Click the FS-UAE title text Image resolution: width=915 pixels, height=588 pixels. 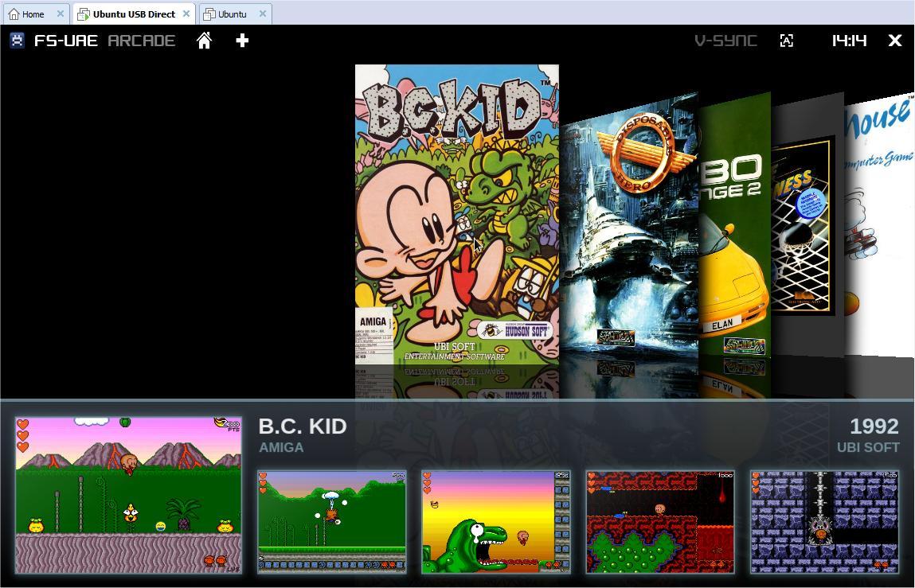[66, 41]
